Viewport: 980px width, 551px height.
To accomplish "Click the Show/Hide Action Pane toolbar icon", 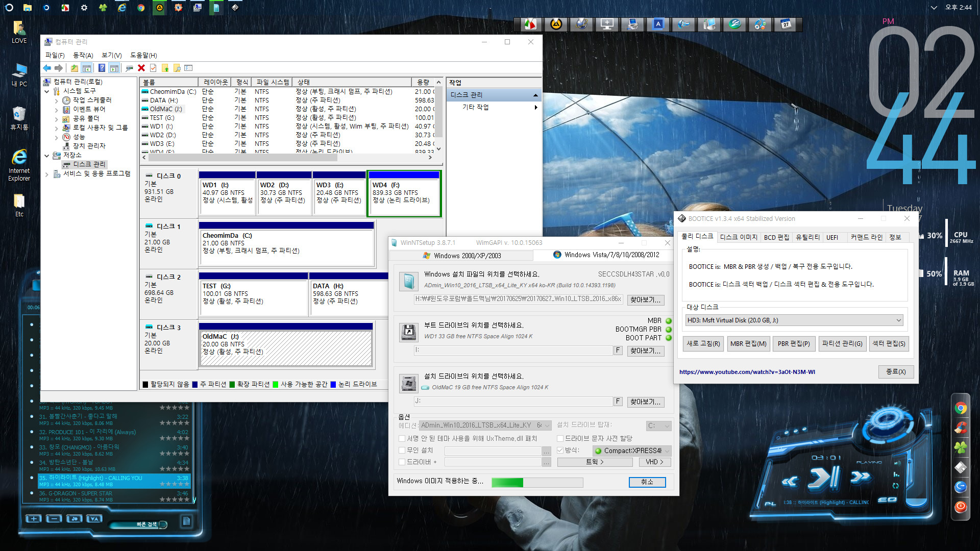I will [114, 68].
